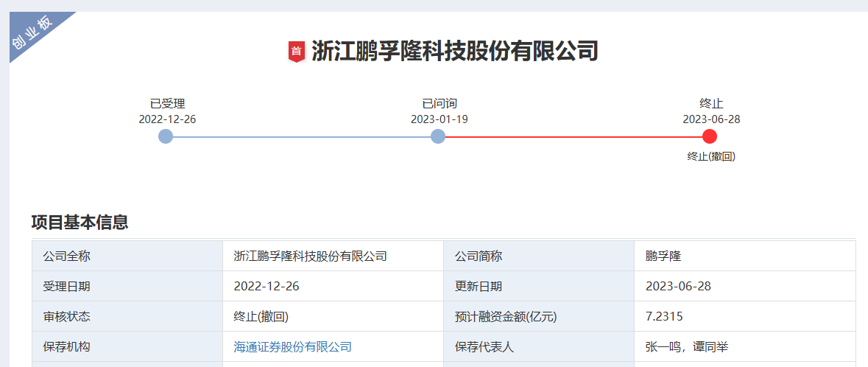This screenshot has width=868, height=367.
Task: Click the 终止 stage label on timeline
Action: (x=711, y=104)
